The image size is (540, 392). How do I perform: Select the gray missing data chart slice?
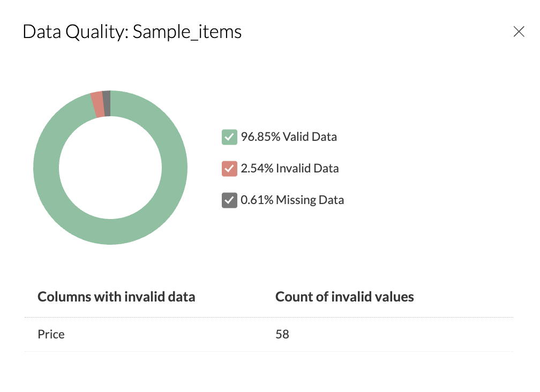click(x=107, y=103)
